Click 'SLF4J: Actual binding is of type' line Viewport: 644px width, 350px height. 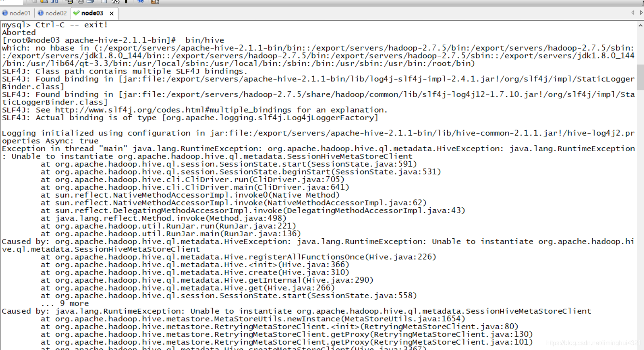pos(190,118)
